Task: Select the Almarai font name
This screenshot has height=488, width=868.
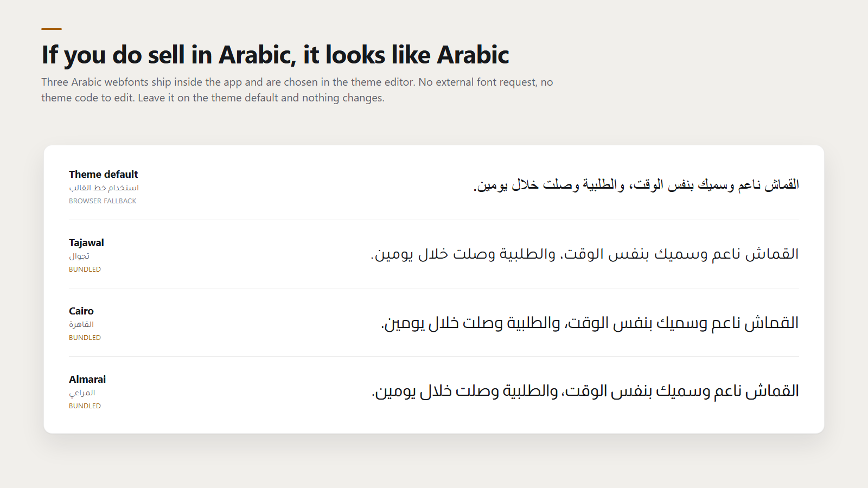Action: 87,379
